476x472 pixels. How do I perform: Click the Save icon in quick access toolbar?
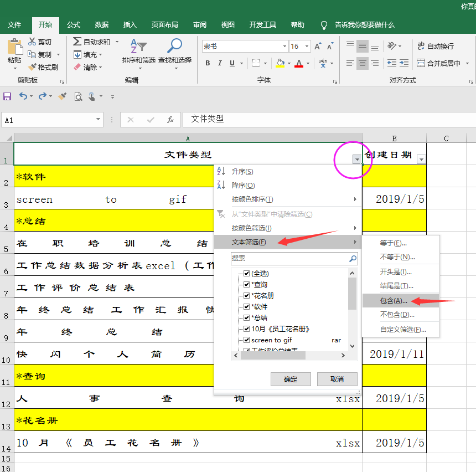[x=7, y=96]
